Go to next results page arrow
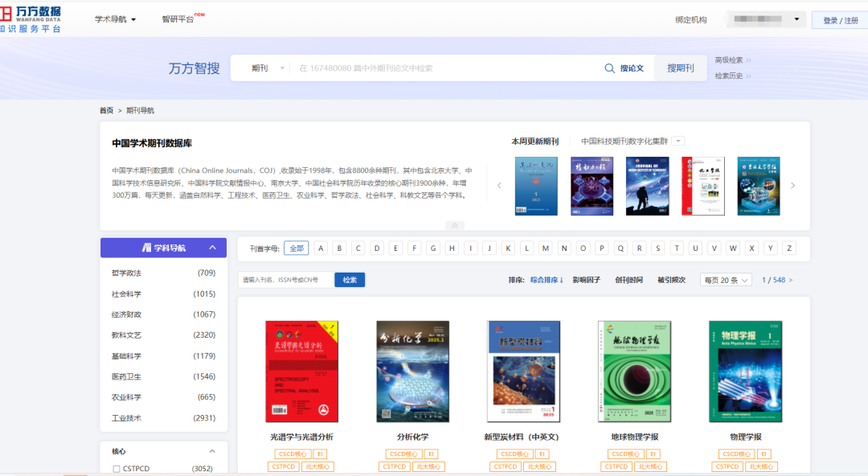Viewport: 868px width, 476px height. click(x=791, y=280)
